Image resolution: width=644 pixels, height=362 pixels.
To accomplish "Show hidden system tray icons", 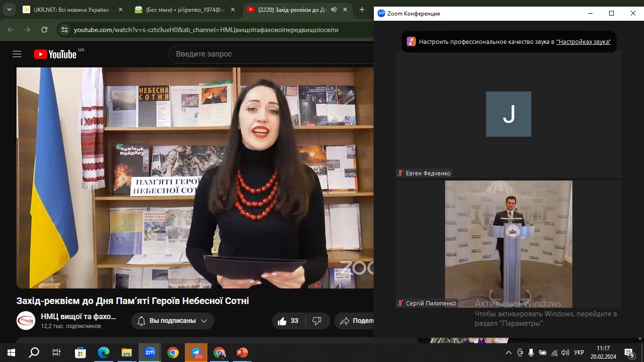I will [x=508, y=353].
